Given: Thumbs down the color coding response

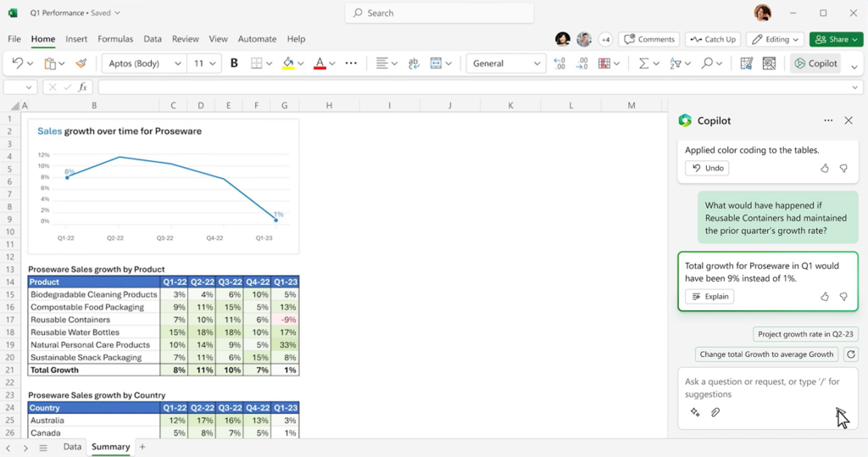Looking at the screenshot, I should 843,169.
